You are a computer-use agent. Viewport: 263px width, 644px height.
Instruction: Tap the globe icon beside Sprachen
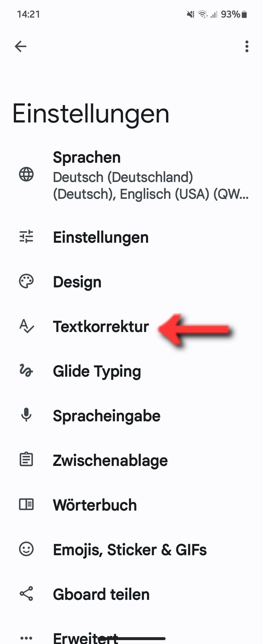click(x=26, y=174)
